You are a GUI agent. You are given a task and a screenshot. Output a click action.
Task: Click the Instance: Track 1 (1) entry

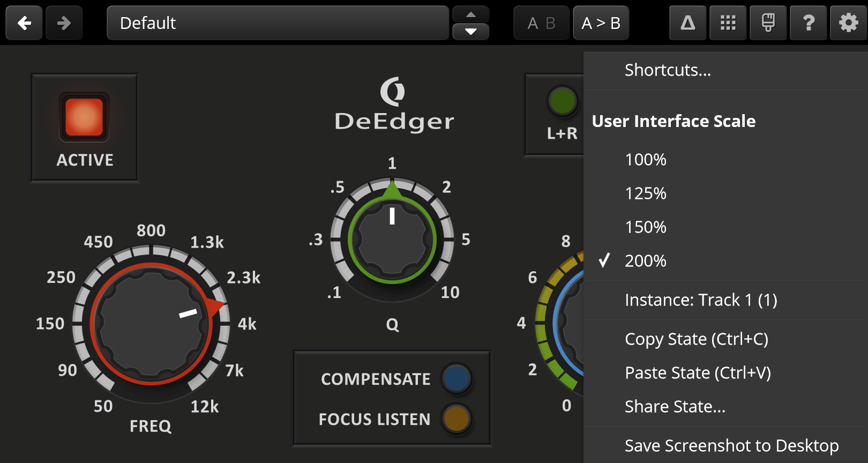tap(725, 300)
